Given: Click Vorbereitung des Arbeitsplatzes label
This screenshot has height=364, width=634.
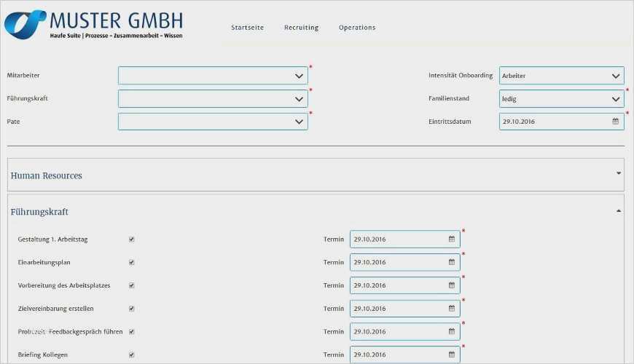Looking at the screenshot, I should click(x=64, y=285).
